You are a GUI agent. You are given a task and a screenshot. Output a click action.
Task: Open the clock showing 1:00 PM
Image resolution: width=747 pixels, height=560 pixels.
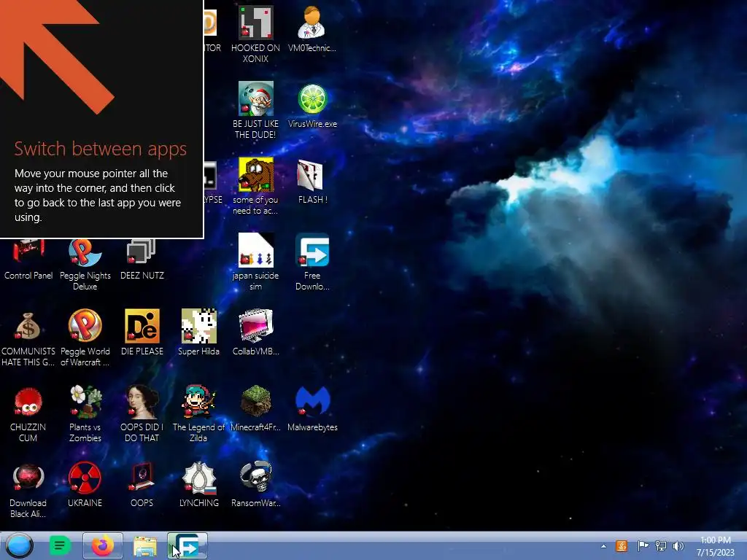715,546
